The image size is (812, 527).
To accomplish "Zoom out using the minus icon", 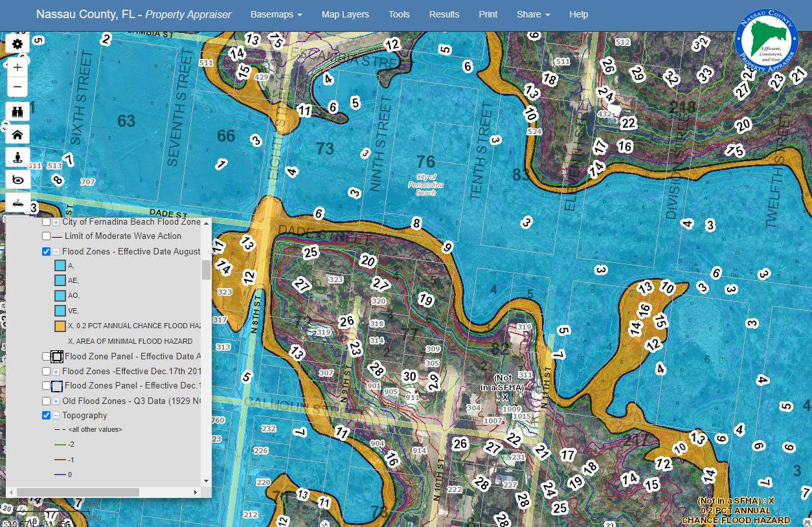I will pos(17,86).
